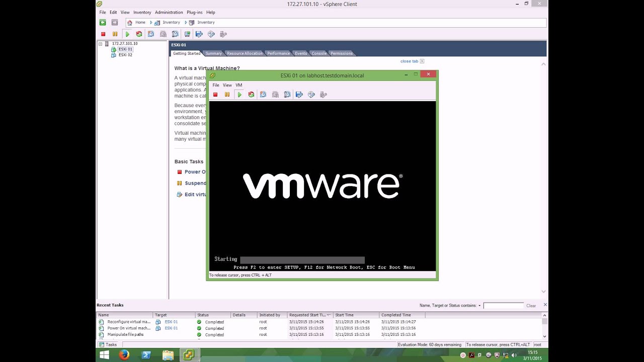
Task: Open File Explorer from the taskbar
Action: click(168, 355)
